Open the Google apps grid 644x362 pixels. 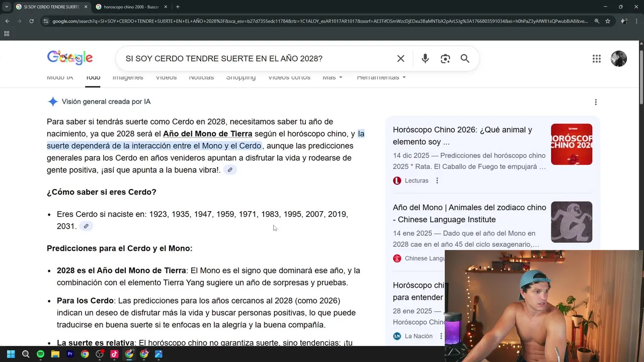[597, 59]
